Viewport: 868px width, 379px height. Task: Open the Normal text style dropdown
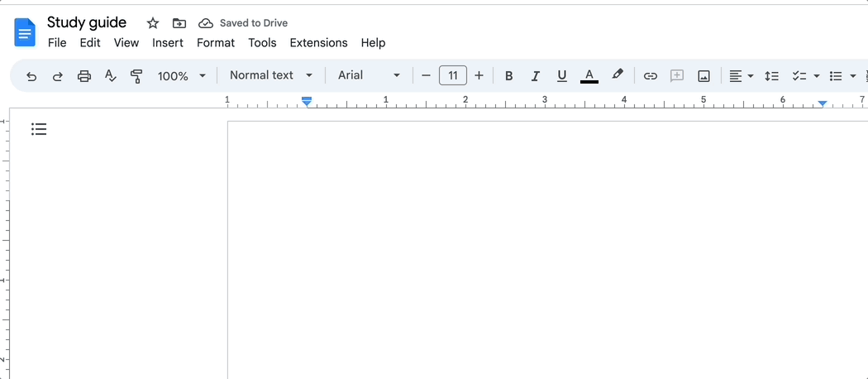point(271,75)
